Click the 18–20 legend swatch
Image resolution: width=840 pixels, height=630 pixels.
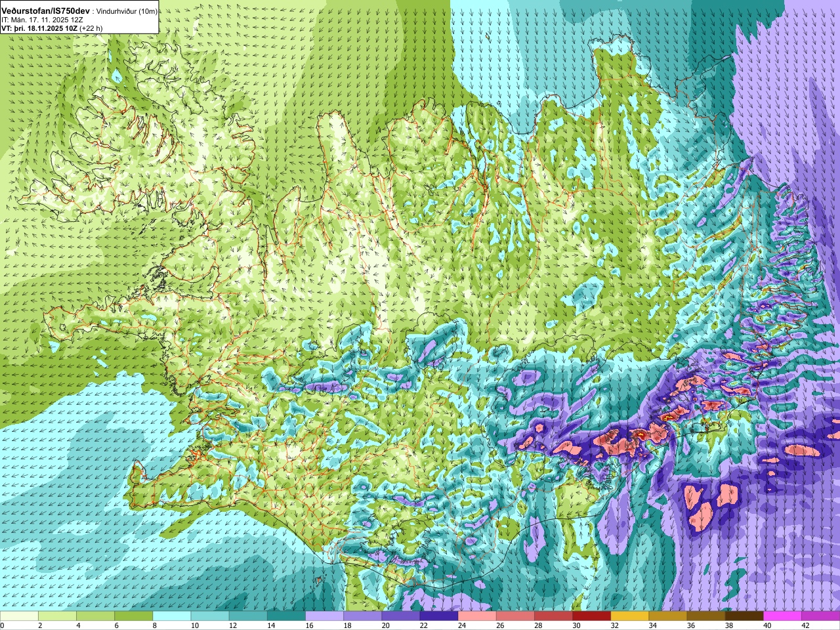[x=362, y=616]
